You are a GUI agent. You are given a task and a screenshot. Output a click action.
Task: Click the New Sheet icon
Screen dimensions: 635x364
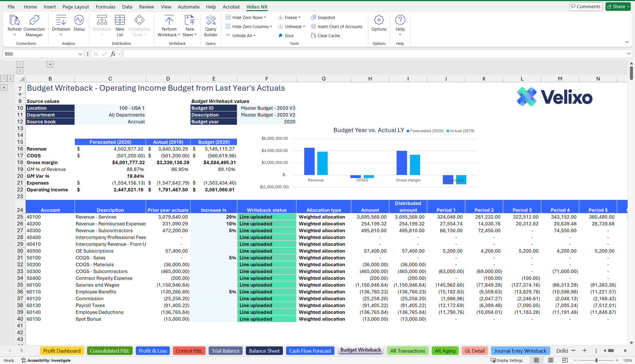coord(190,20)
